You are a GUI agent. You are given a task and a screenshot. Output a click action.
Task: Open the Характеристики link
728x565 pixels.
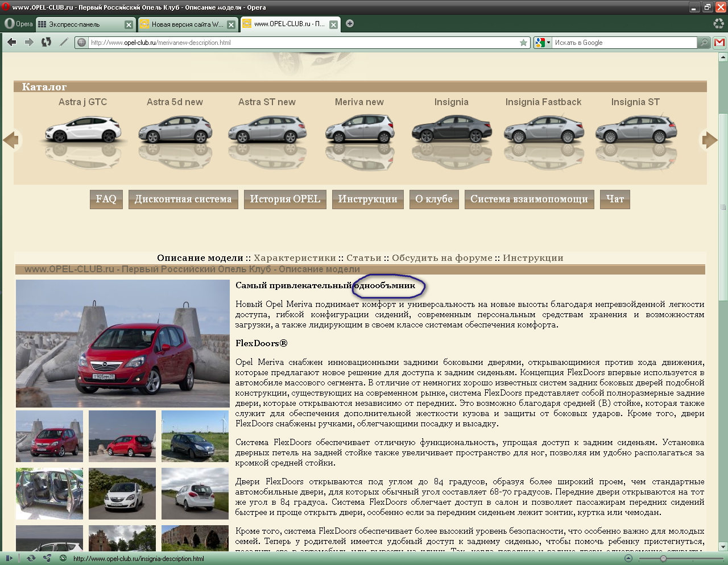coord(295,257)
